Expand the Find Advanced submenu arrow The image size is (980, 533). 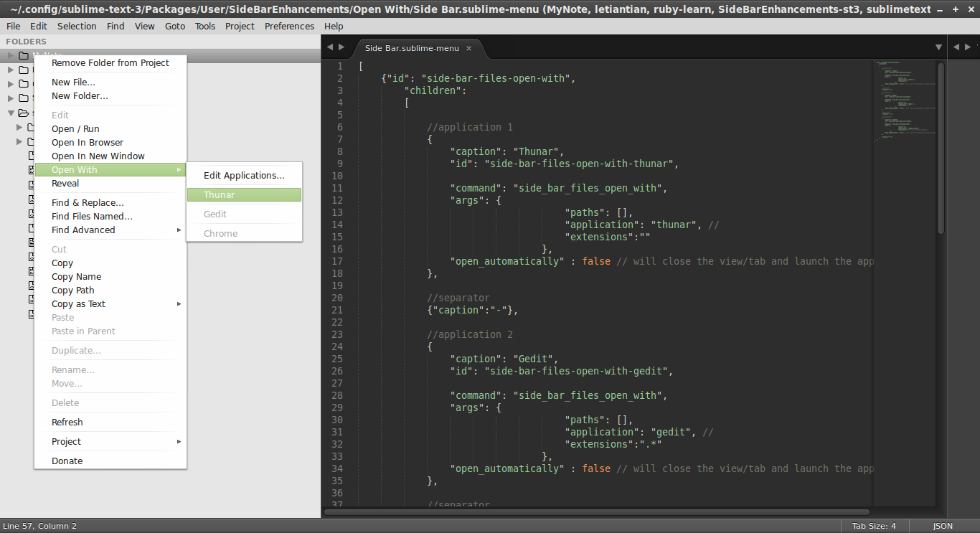tap(179, 230)
